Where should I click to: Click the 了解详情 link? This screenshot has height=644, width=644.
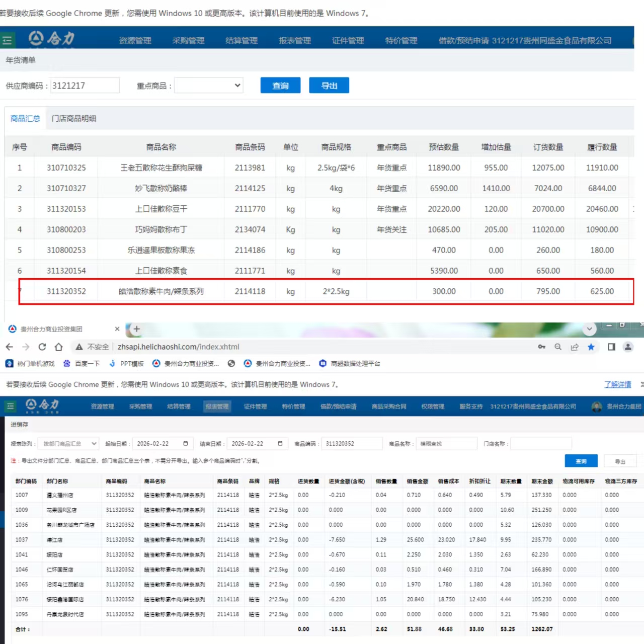(617, 384)
